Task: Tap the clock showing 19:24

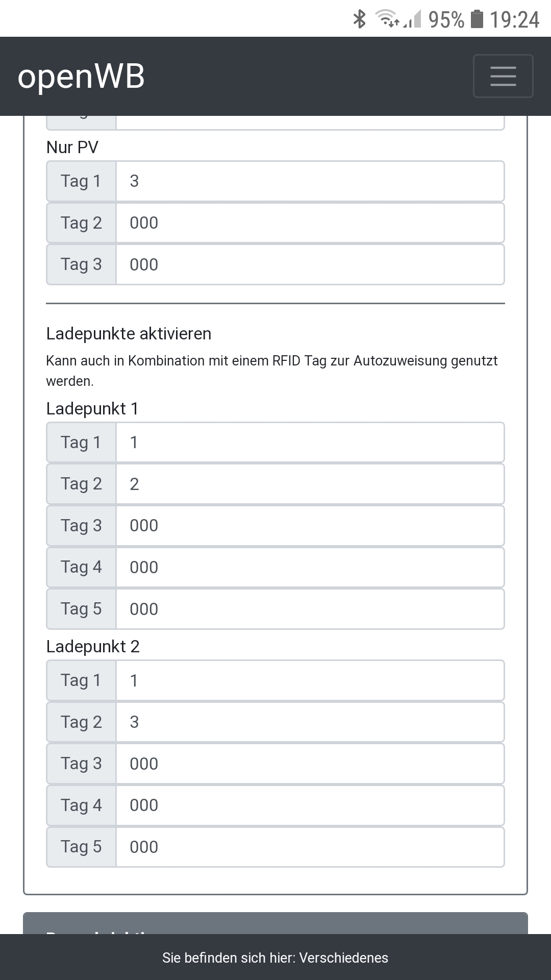Action: (x=514, y=19)
